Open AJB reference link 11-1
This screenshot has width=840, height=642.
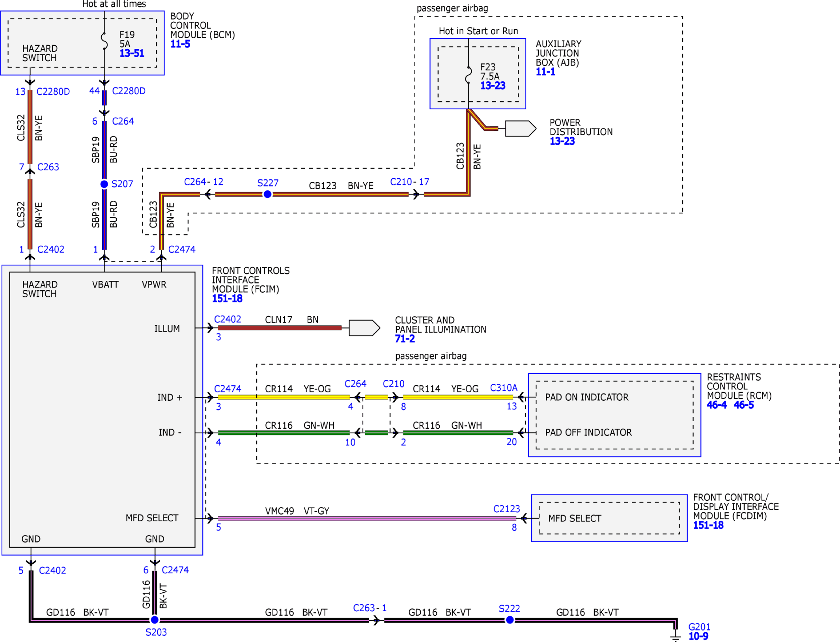click(x=545, y=72)
